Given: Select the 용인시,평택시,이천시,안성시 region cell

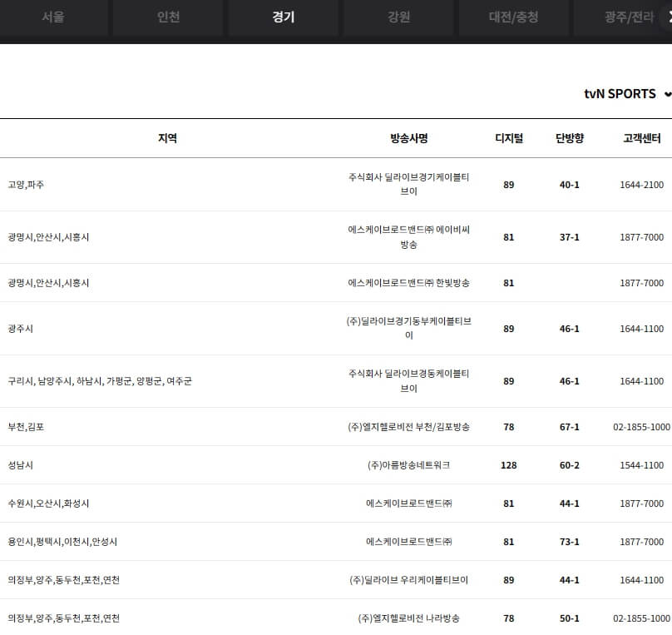Looking at the screenshot, I should [x=62, y=542].
